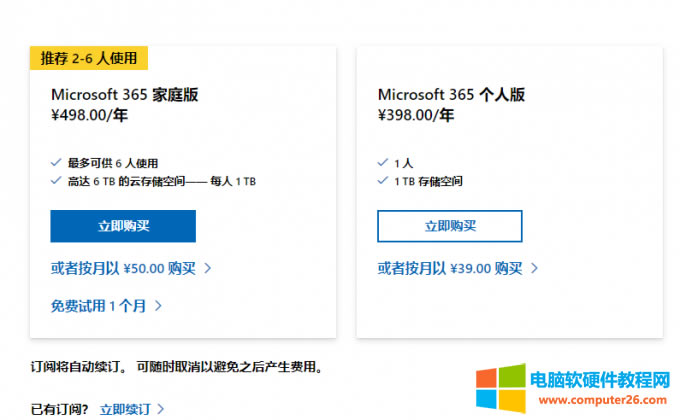Select the Microsoft 365 家庭版 heading

[x=125, y=95]
